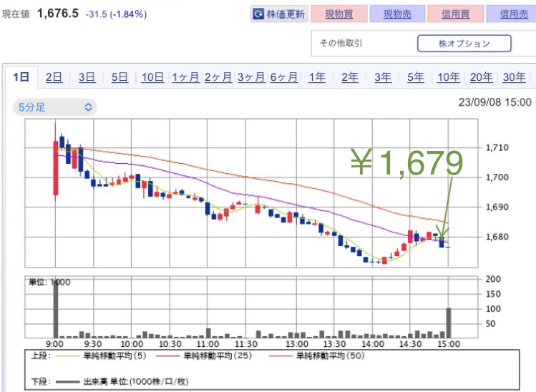This screenshot has height=392, width=536.
Task: Click the 9:00 opening volume bar
Action: tap(55, 308)
